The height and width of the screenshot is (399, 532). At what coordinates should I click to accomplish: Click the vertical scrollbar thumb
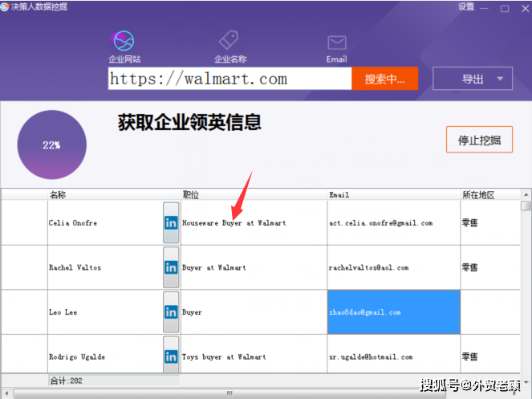pos(526,206)
